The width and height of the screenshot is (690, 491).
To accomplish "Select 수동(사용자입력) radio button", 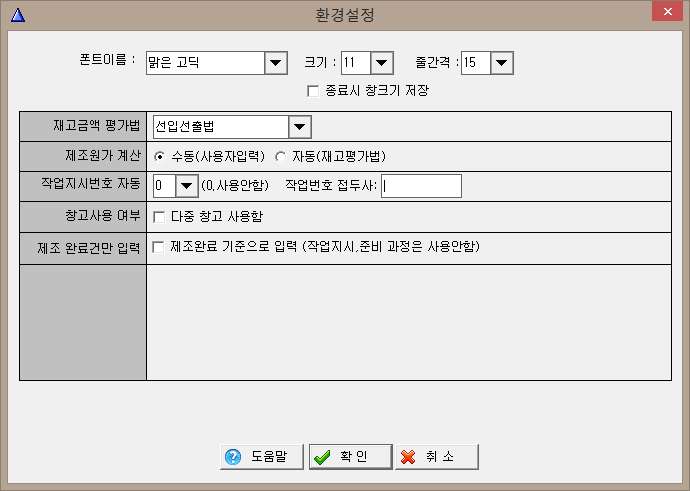I will [159, 157].
